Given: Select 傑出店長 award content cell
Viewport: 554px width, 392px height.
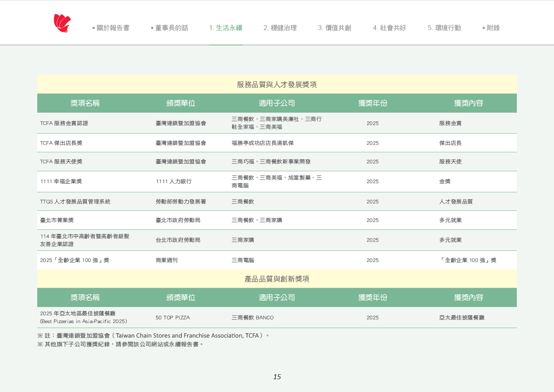Looking at the screenshot, I should (x=450, y=143).
